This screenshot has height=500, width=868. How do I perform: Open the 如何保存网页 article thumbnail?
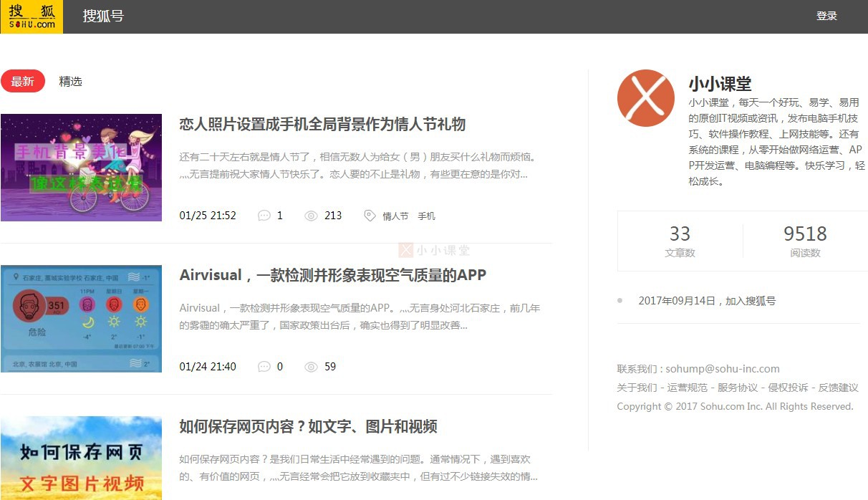pos(81,458)
